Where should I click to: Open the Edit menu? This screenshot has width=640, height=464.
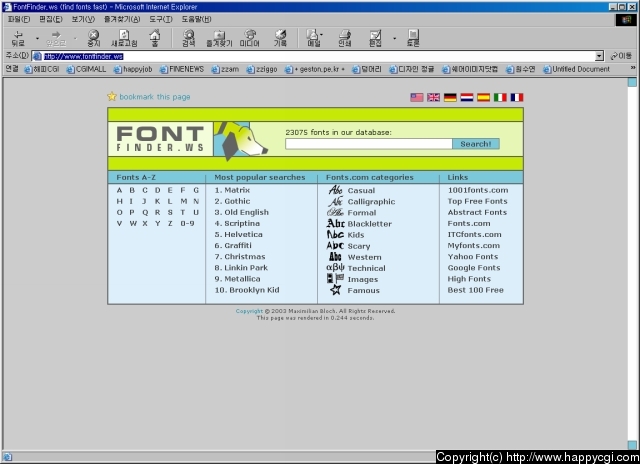pyautogui.click(x=51, y=19)
